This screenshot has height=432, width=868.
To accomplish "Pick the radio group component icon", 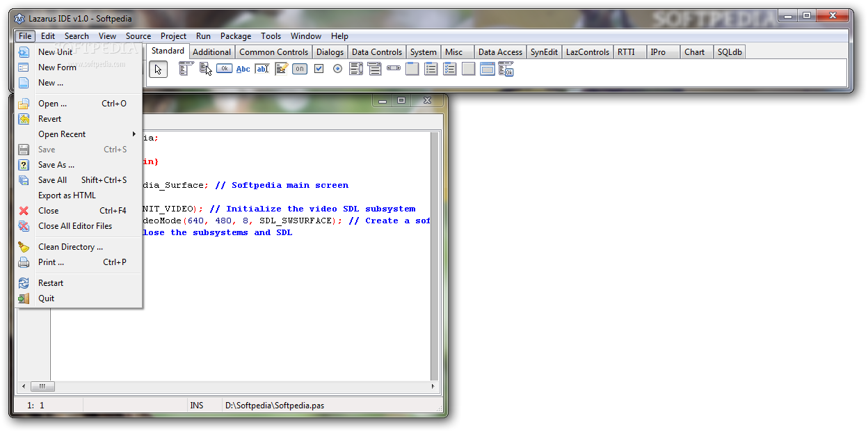I will tap(431, 69).
